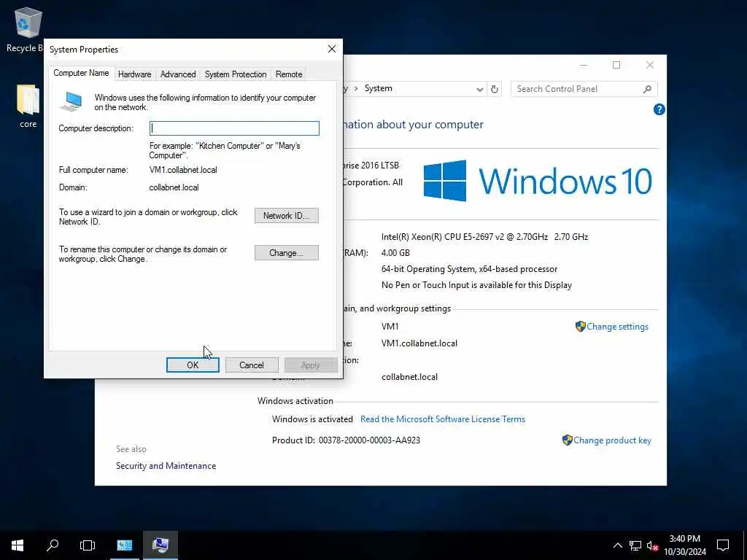Click the 4.00 GB RAM value

coord(395,253)
